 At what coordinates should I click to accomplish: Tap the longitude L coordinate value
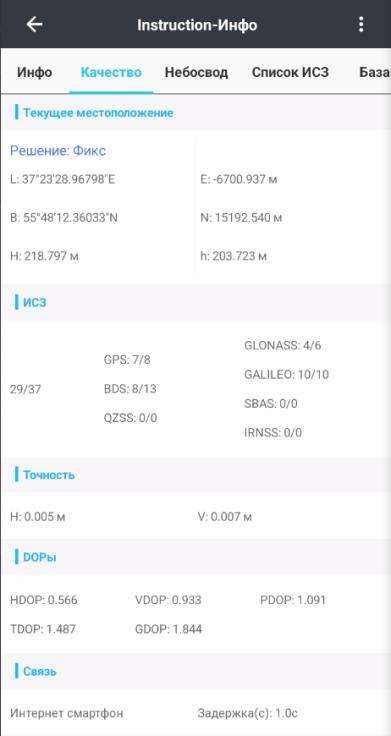point(62,180)
